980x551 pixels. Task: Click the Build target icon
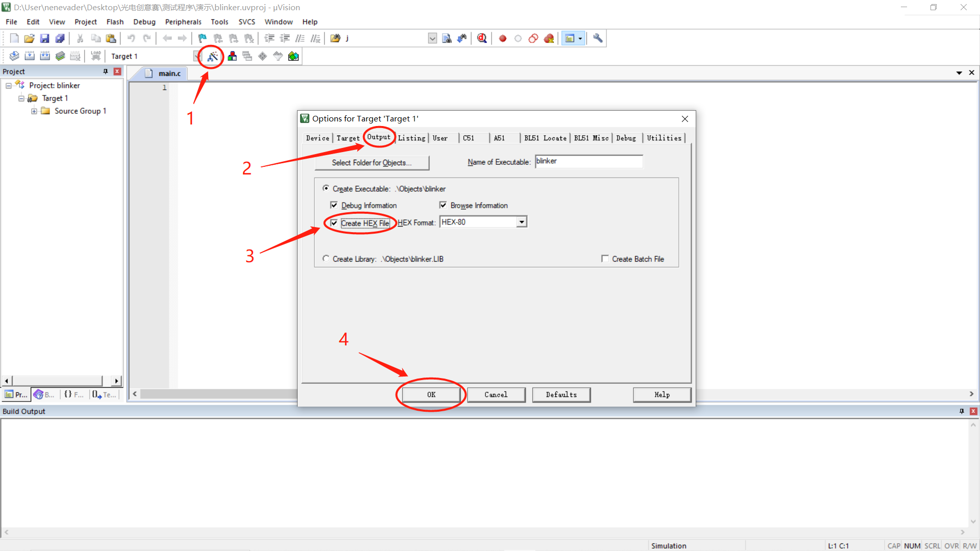(30, 56)
